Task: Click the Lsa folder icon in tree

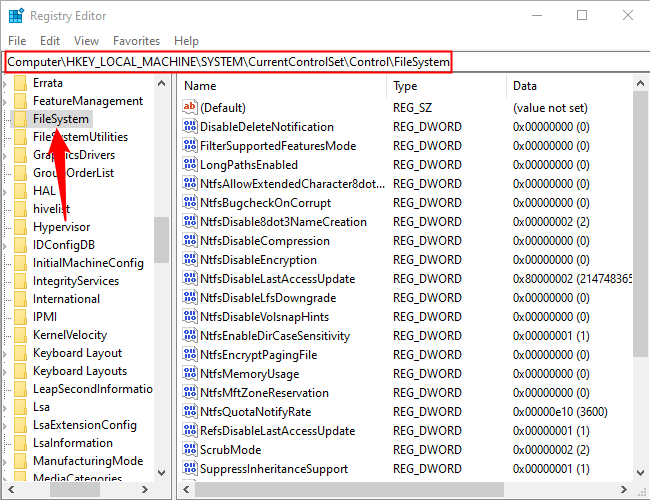Action: point(20,407)
